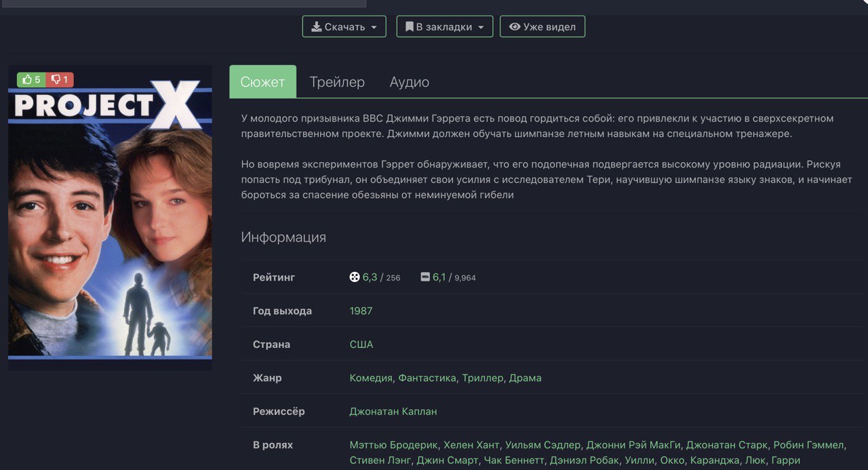Image resolution: width=868 pixels, height=470 pixels.
Task: Open actor Стивен Лэнг link
Action: (x=380, y=461)
